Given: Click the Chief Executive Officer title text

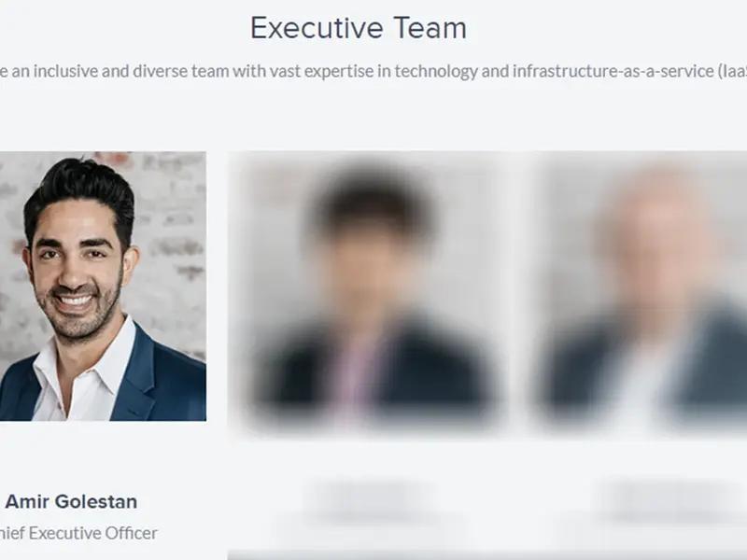Looking at the screenshot, I should pos(78,533).
